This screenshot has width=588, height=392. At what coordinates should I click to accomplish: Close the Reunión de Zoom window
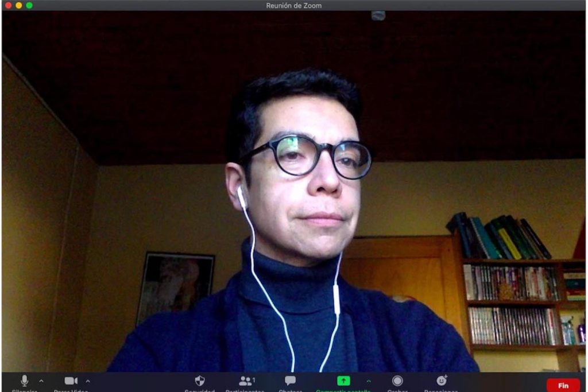coord(8,5)
